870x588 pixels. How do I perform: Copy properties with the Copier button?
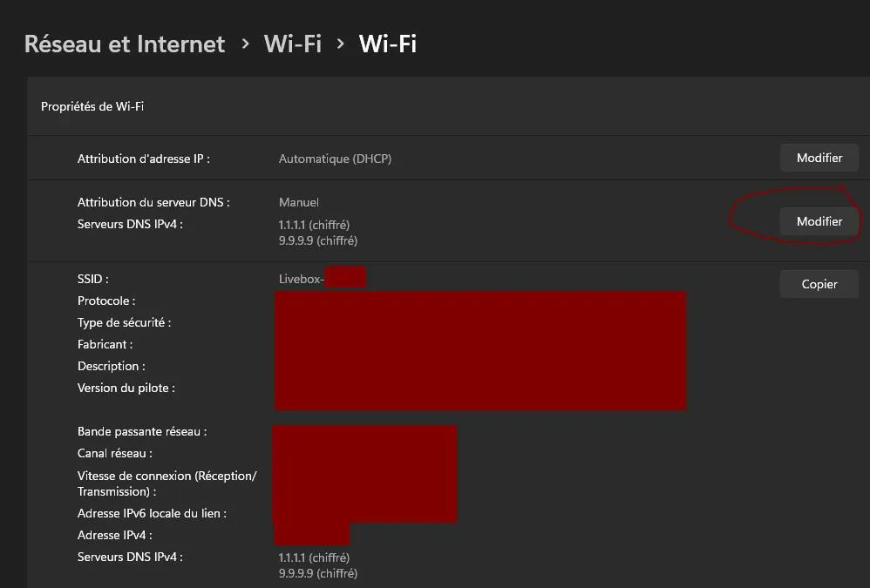819,284
